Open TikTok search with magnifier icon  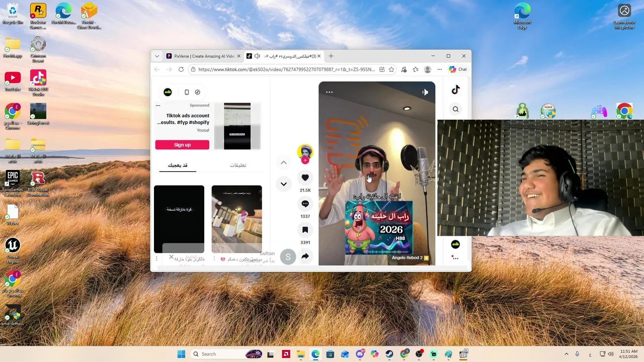tap(455, 109)
